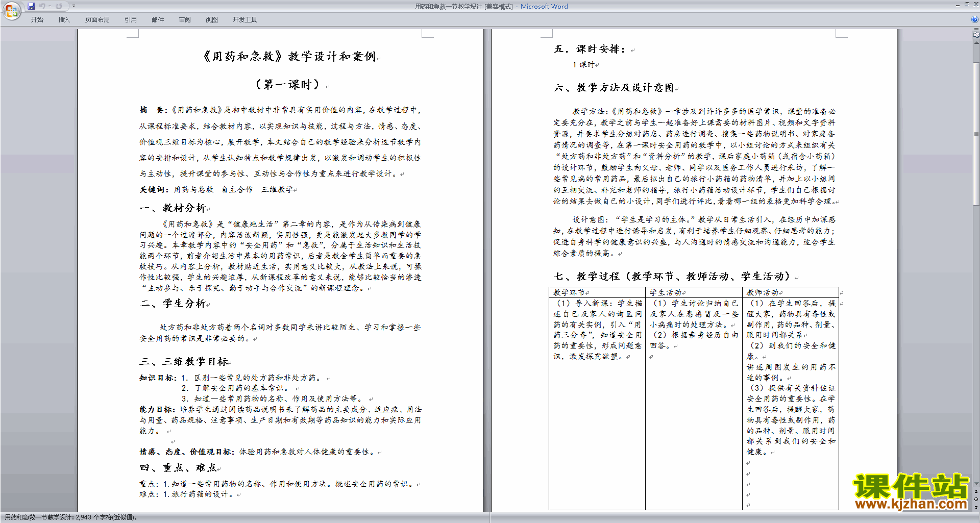Restore down the Word window
The width and height of the screenshot is (980, 523).
[x=967, y=5]
